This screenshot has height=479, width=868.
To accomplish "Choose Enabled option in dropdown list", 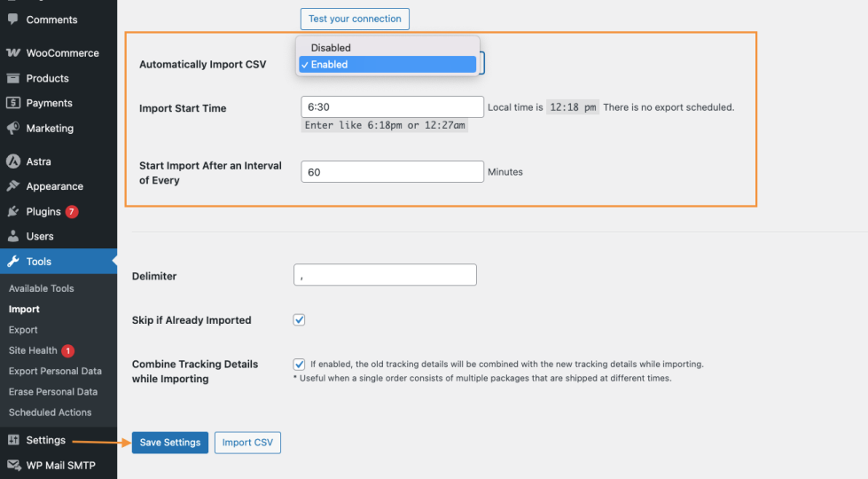I will (329, 65).
